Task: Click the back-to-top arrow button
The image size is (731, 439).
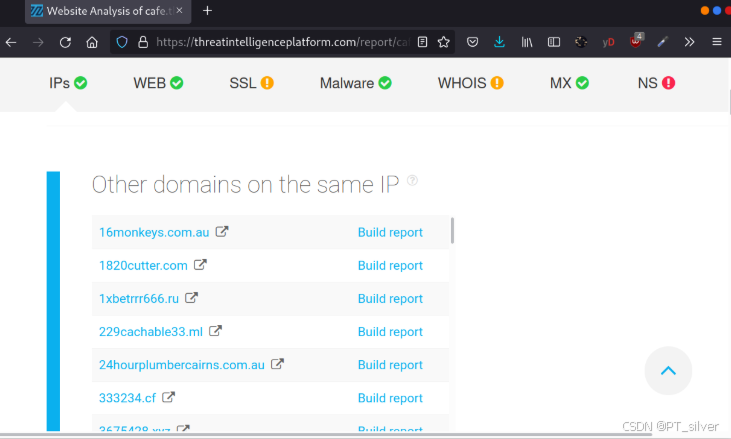Action: pos(668,370)
